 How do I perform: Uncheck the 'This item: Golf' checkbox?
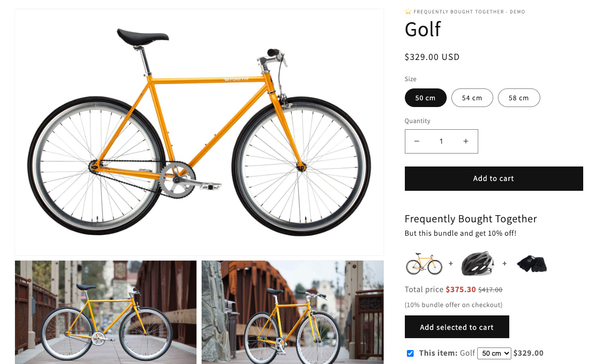410,353
